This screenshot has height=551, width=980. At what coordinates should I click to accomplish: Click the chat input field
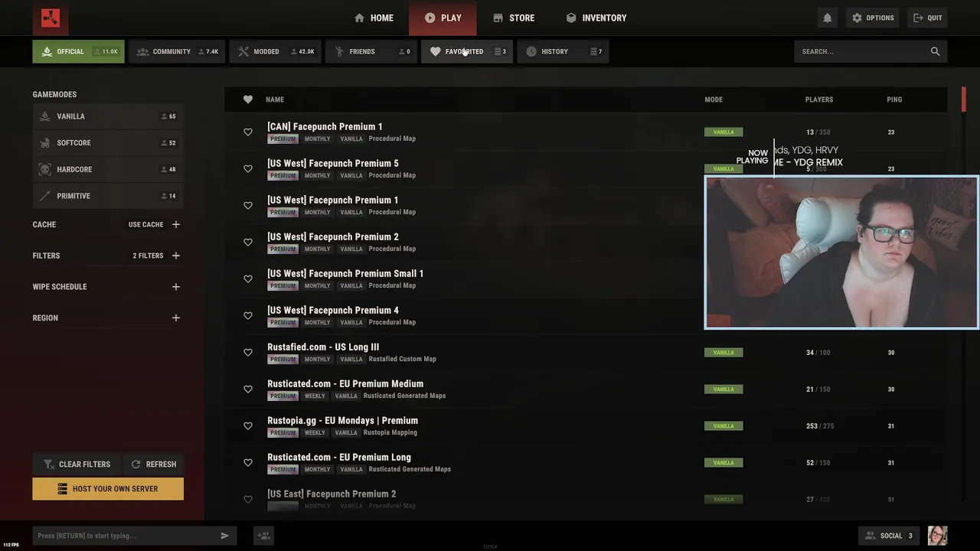point(126,536)
